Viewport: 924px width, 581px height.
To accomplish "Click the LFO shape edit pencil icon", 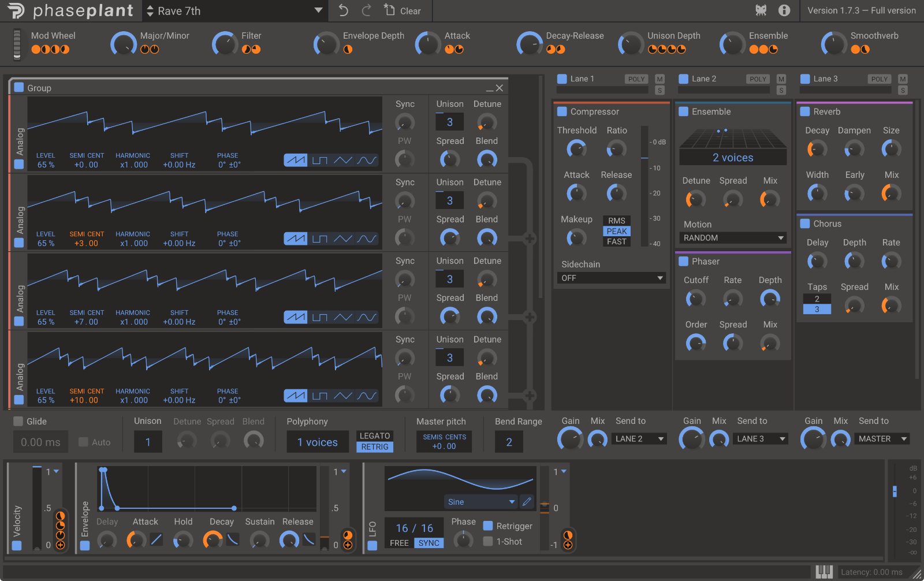I will click(x=527, y=502).
